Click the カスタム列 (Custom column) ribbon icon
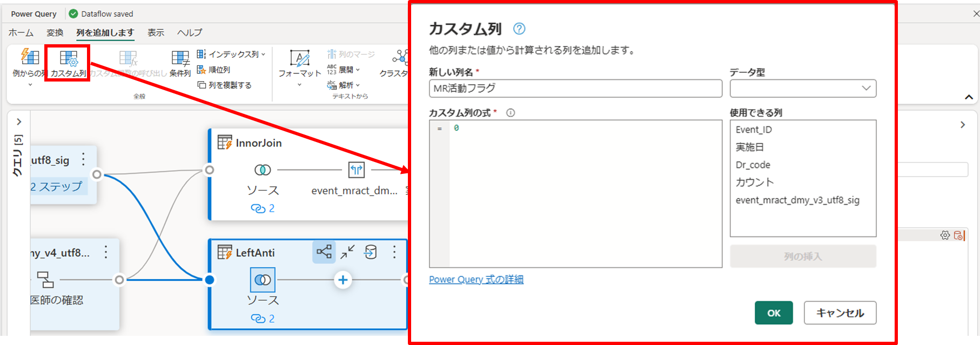 pyautogui.click(x=69, y=58)
